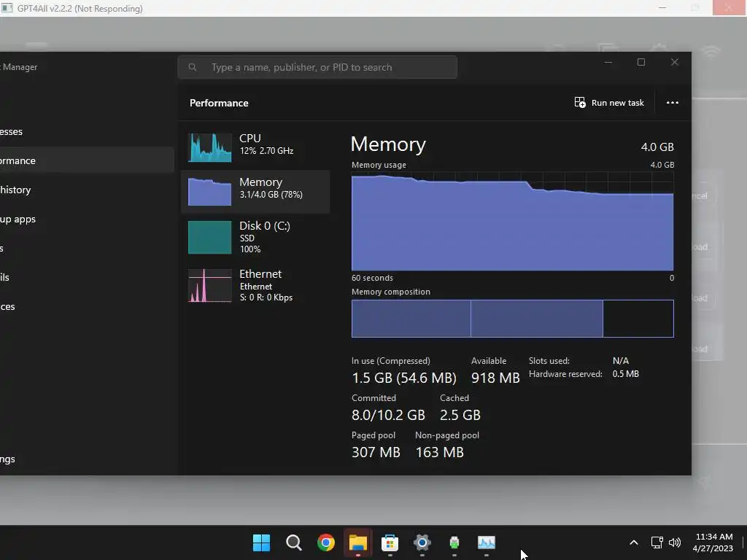Select the Ethernet performance entry
This screenshot has width=747, height=560.
click(255, 285)
